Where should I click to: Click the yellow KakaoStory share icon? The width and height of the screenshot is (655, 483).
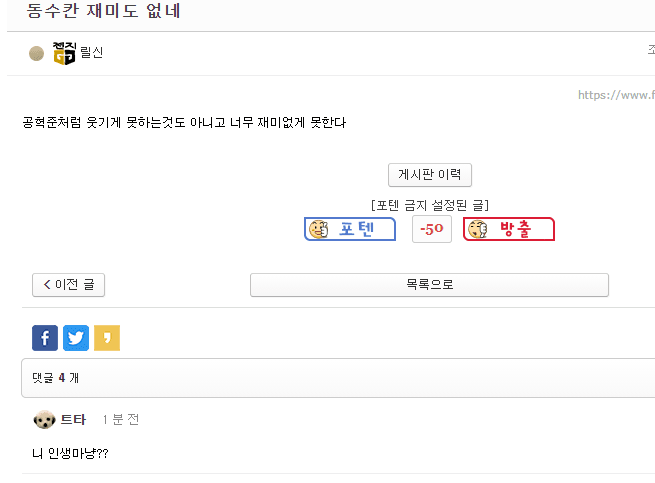pyautogui.click(x=107, y=338)
